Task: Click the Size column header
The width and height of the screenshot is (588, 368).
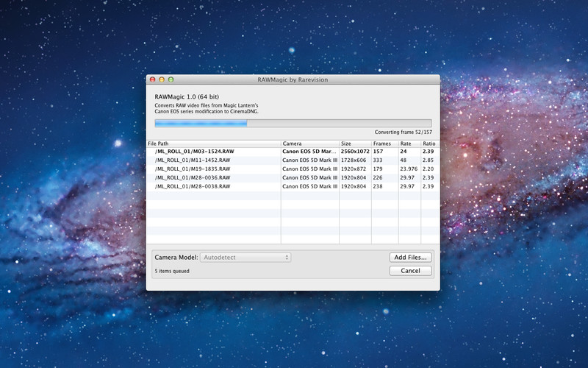Action: [x=355, y=144]
